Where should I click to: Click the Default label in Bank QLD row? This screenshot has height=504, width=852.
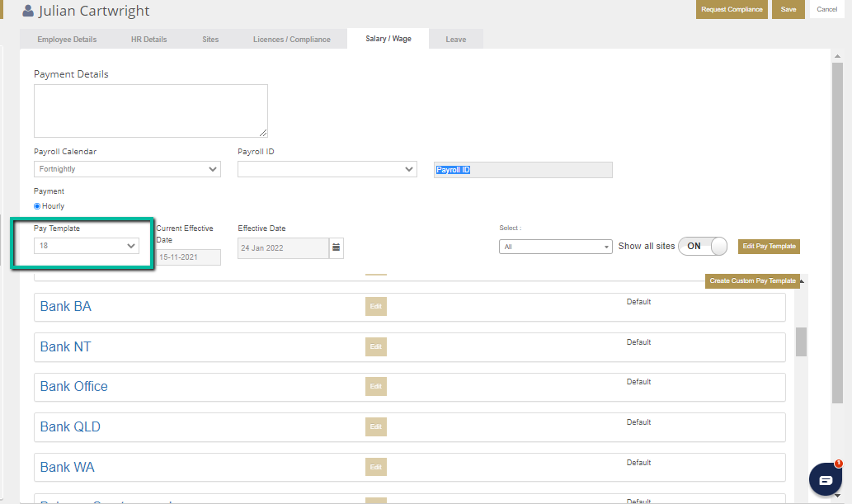(638, 422)
